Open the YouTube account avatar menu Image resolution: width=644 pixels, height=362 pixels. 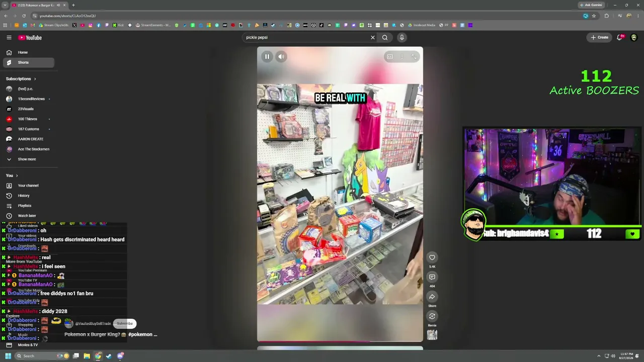[634, 37]
